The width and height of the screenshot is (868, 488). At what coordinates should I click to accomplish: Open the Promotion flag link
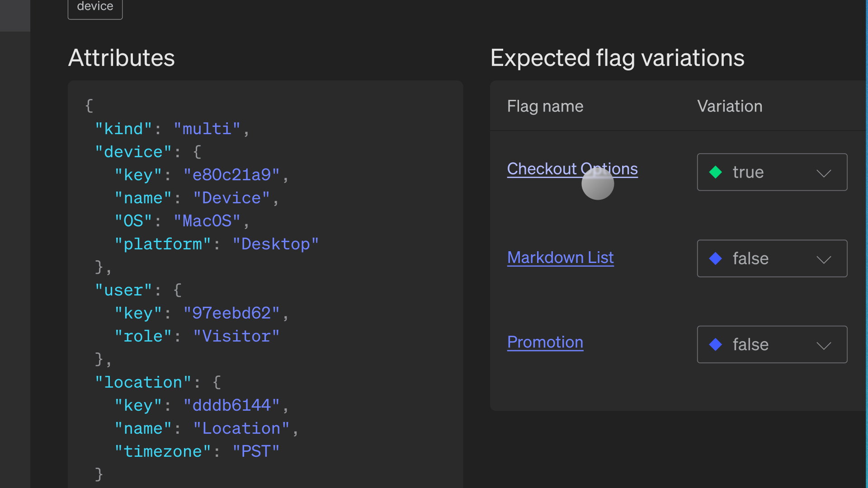click(545, 343)
